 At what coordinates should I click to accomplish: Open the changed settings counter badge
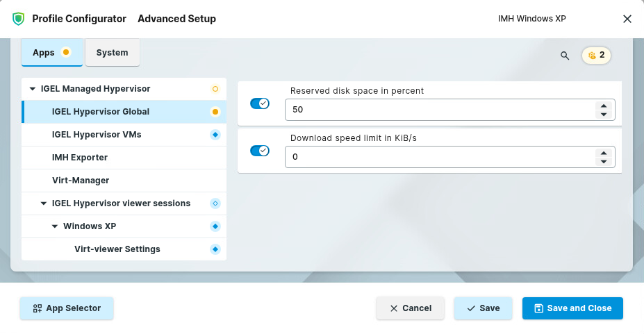click(x=596, y=56)
